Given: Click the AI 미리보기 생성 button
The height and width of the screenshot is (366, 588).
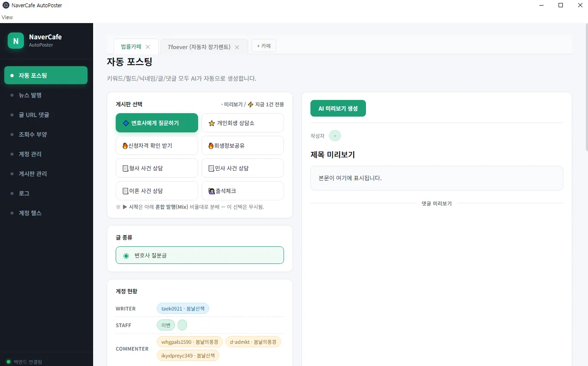Looking at the screenshot, I should [338, 108].
